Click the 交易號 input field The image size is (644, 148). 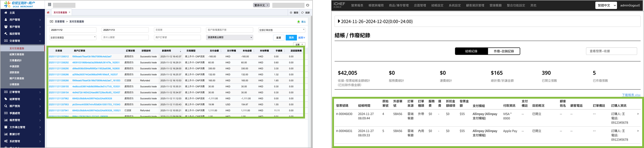[x=177, y=30]
